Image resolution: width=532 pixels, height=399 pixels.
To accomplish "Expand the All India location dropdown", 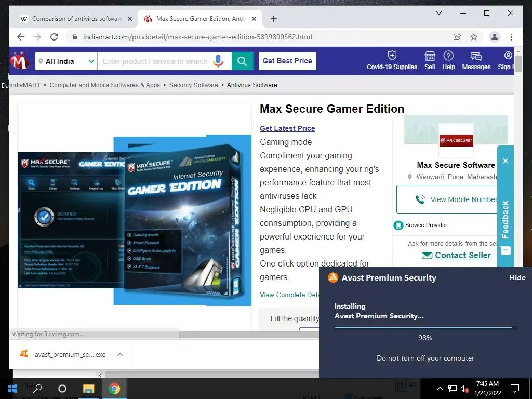I will pos(66,61).
